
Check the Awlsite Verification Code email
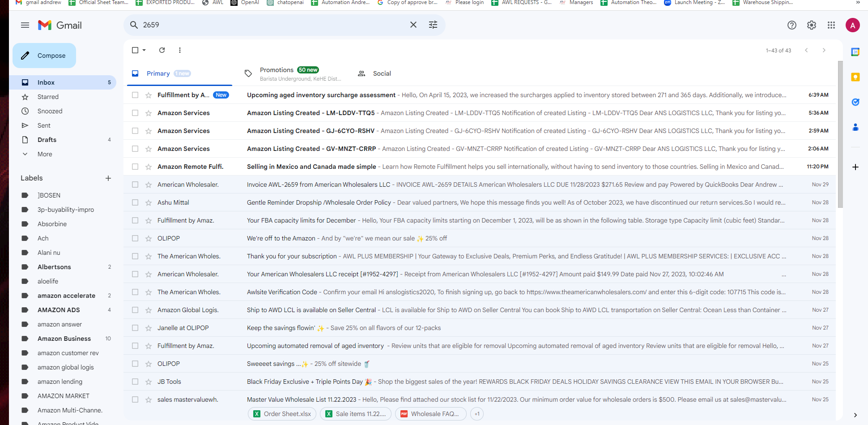point(135,292)
